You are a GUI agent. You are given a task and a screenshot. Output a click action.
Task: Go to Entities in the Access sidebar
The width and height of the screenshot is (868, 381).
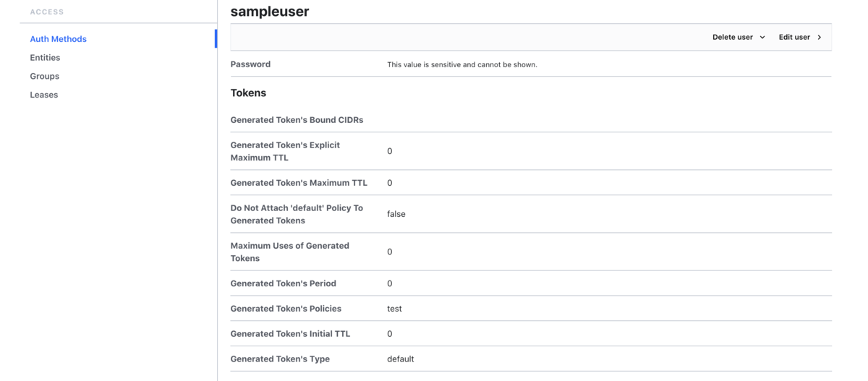[x=45, y=58]
